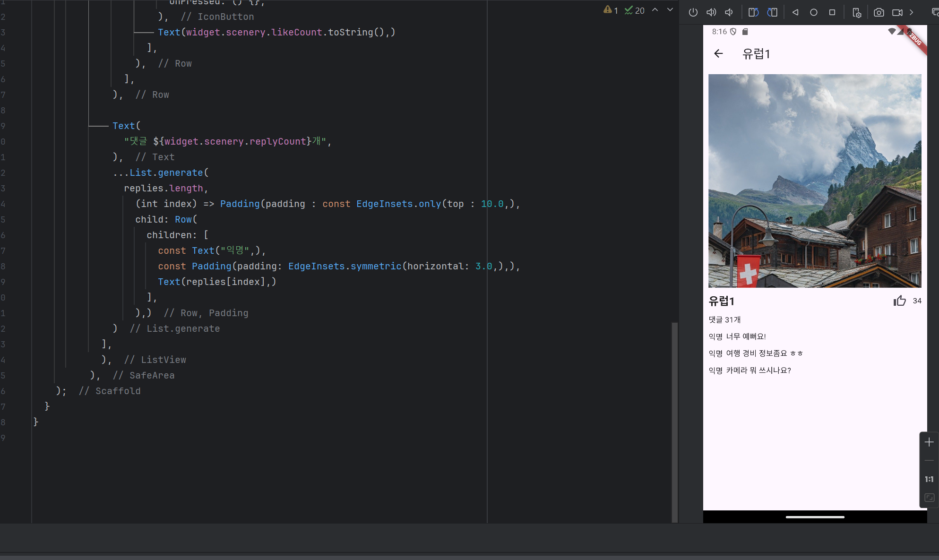The width and height of the screenshot is (939, 560).
Task: Click the emulator Home circle button
Action: click(813, 12)
